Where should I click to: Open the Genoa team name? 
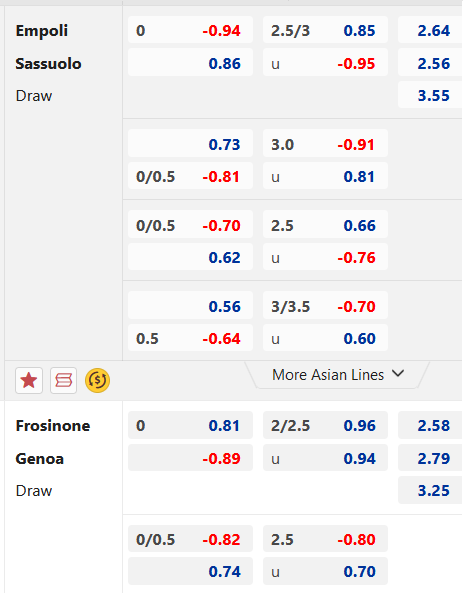click(x=40, y=459)
